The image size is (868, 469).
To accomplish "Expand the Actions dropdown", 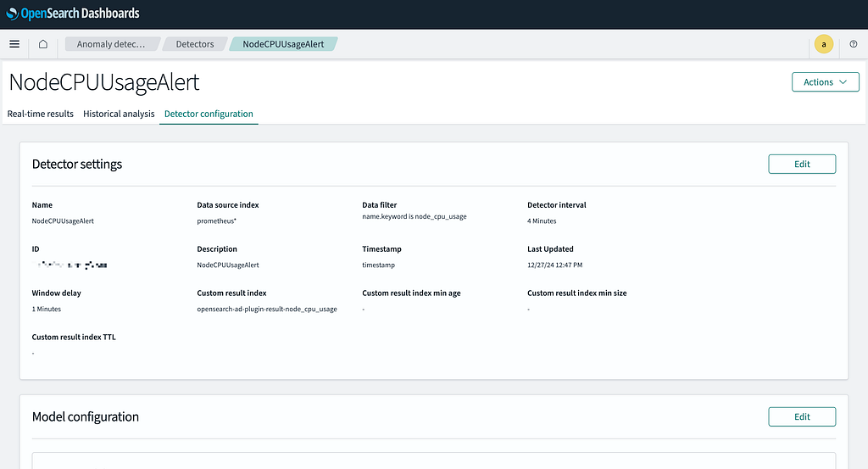I will coord(825,82).
